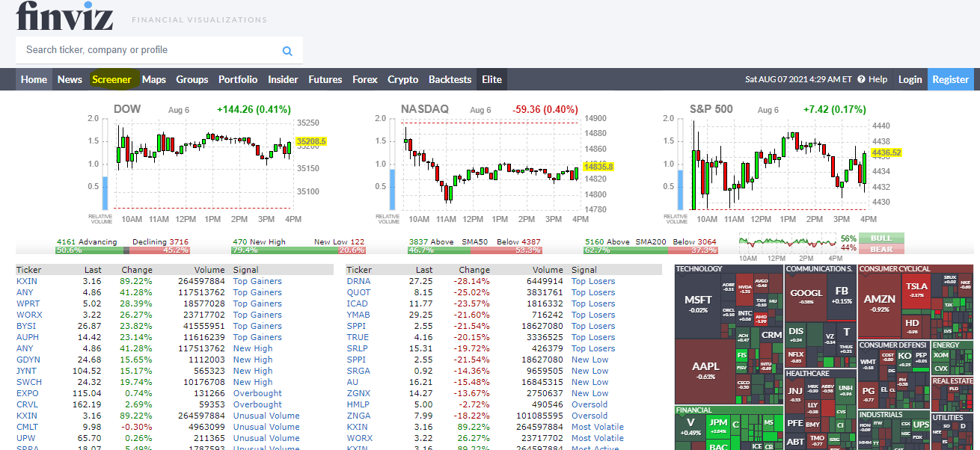The width and height of the screenshot is (980, 450).
Task: Open the JNJ tile in Healthcare sector
Action: coord(795,392)
